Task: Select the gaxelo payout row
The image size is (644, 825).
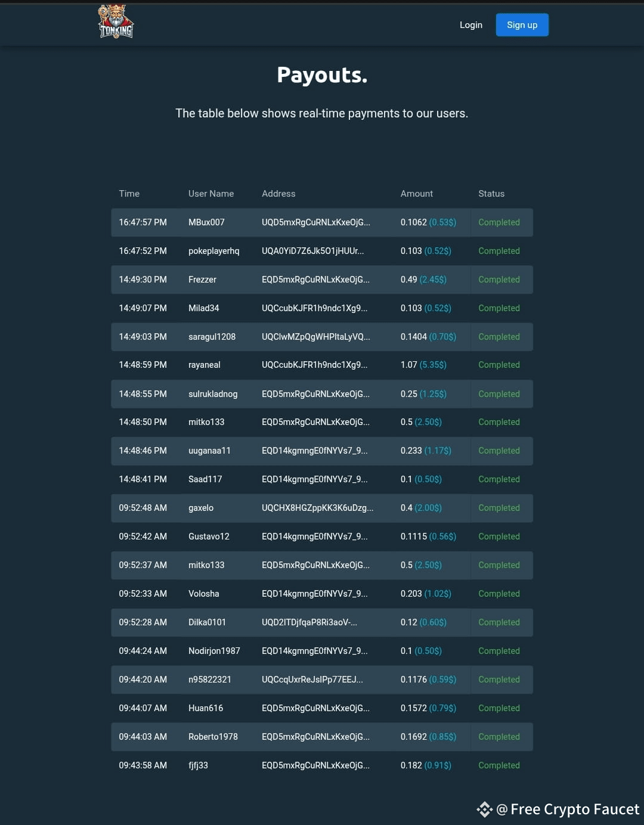Action: point(322,508)
